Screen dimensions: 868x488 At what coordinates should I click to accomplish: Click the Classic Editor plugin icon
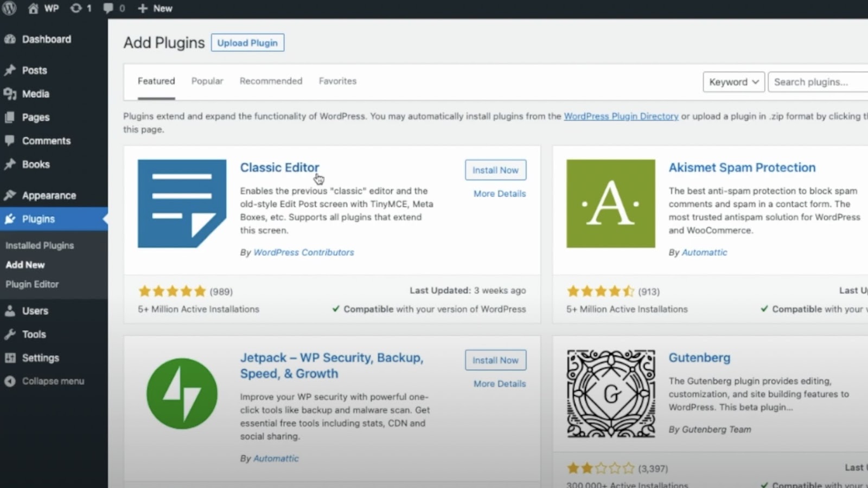tap(182, 203)
